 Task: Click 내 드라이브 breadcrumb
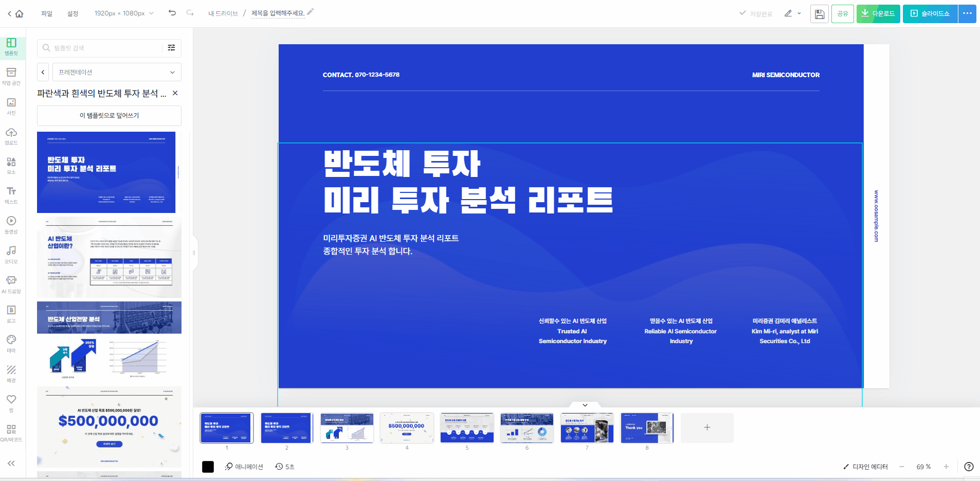[223, 13]
